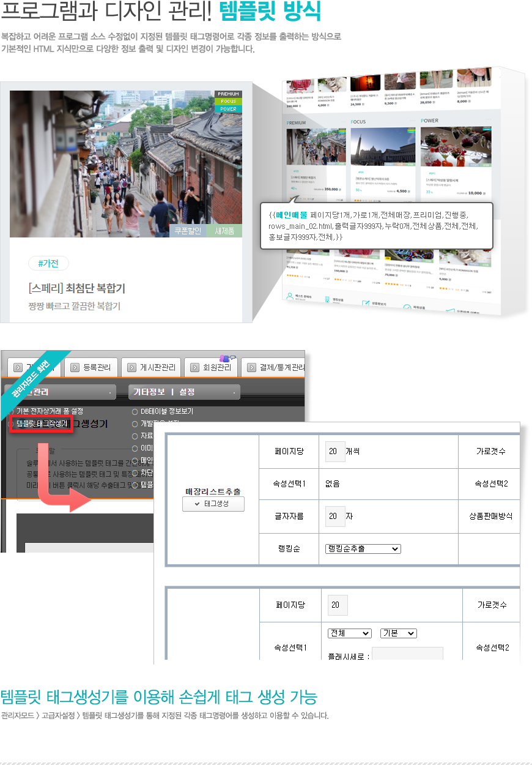Click the PREMIUM badge on product photo
The height and width of the screenshot is (765, 532).
tap(228, 94)
